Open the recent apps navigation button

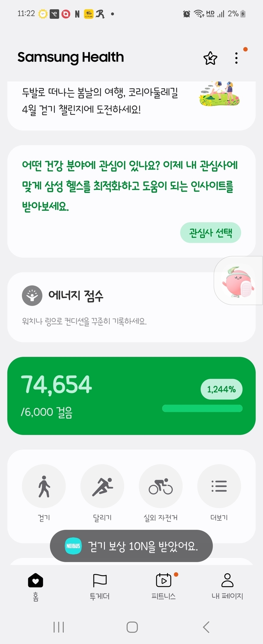click(59, 627)
